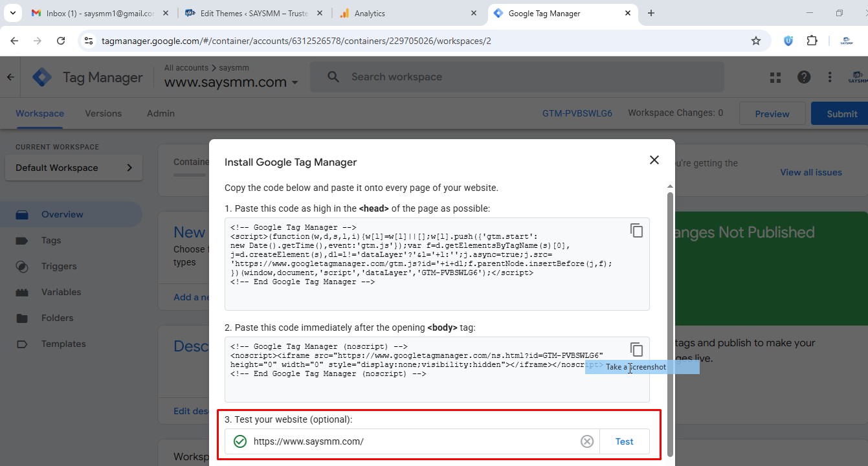The width and height of the screenshot is (868, 466).
Task: Click the Test button to verify installation
Action: click(623, 441)
